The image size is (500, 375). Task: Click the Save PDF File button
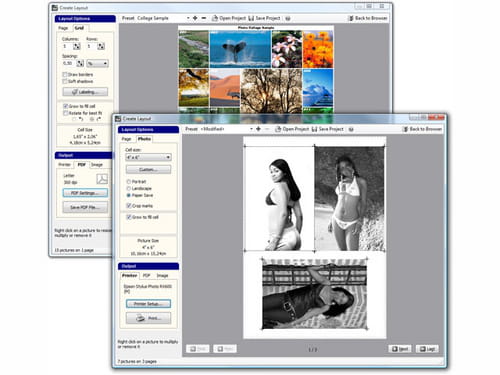point(85,207)
